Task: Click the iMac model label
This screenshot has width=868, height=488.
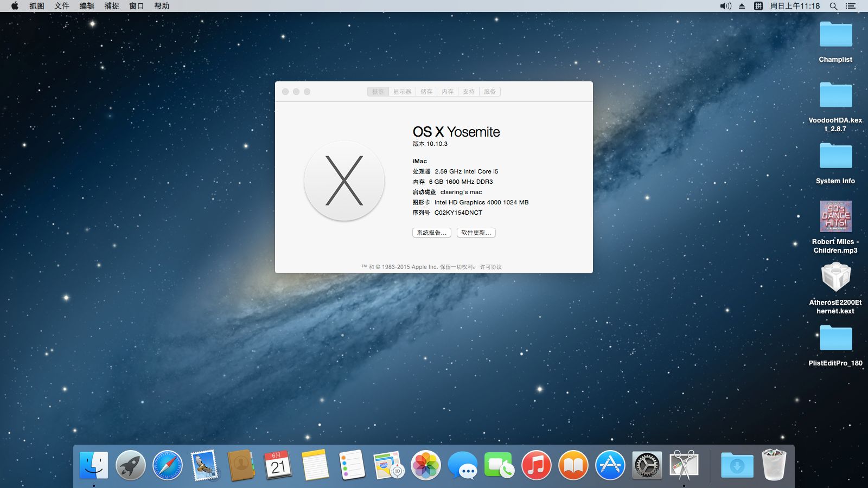Action: pos(420,161)
